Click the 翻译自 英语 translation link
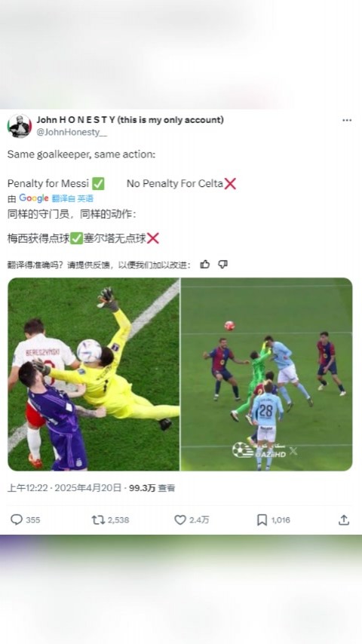 (x=72, y=198)
